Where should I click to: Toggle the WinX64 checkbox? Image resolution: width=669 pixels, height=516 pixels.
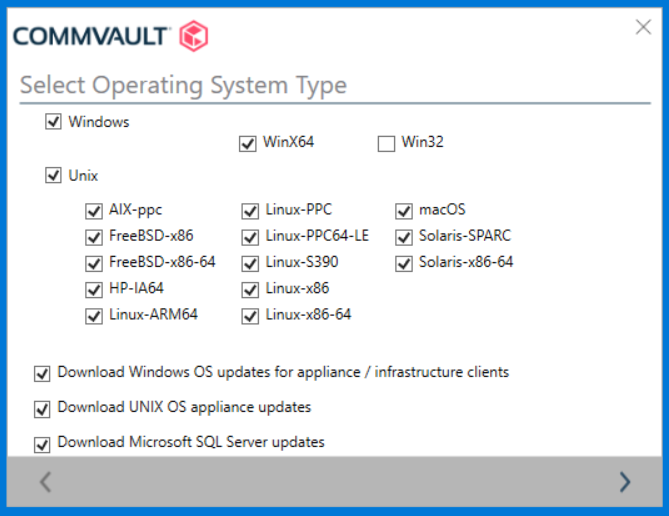[x=247, y=143]
